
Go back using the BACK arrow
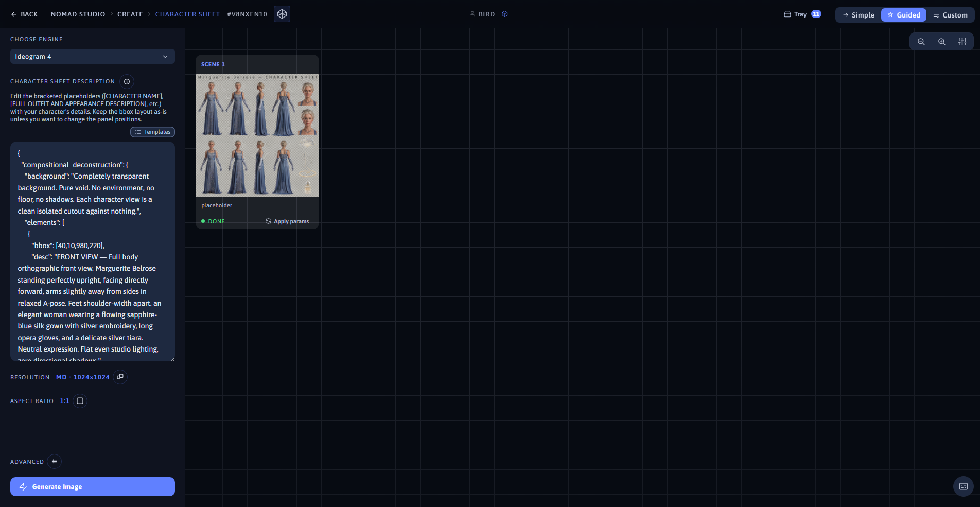[x=24, y=14]
